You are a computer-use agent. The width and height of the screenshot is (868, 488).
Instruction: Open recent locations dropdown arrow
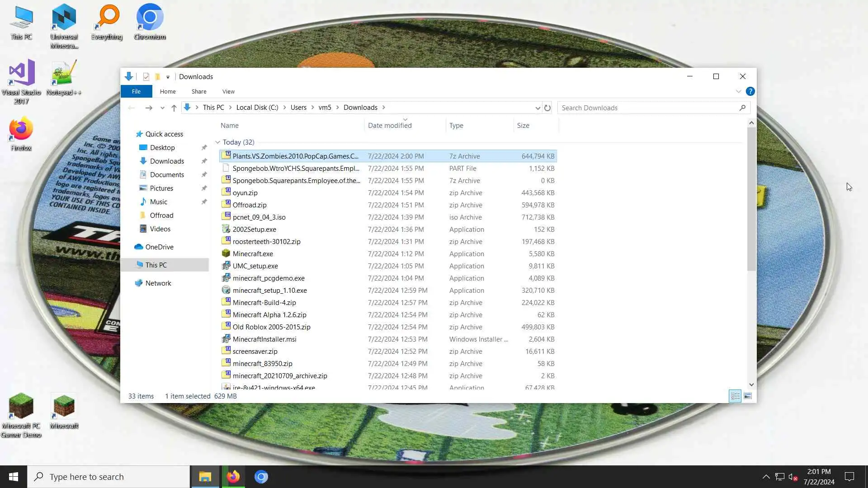[x=162, y=108]
